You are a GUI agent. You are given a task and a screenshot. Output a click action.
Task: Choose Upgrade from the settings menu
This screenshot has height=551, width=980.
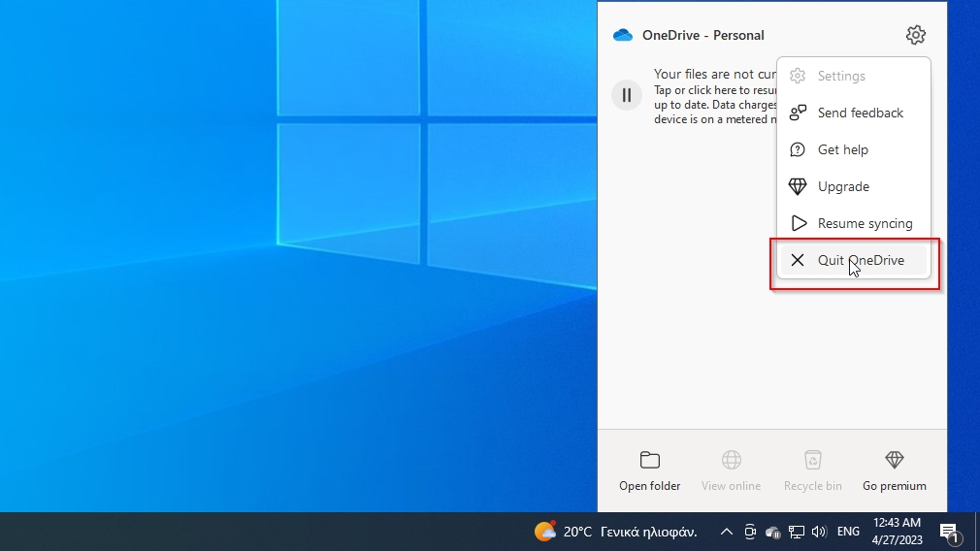(x=843, y=186)
